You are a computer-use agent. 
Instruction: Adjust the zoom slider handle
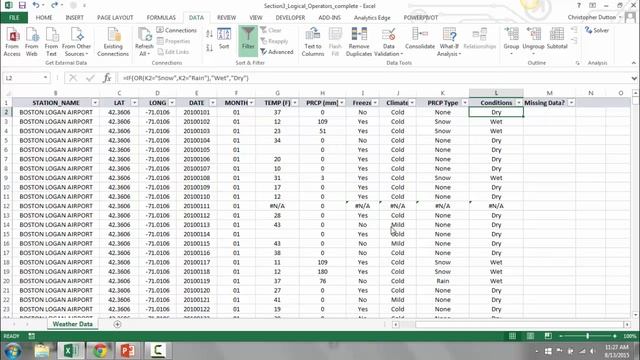(x=587, y=336)
